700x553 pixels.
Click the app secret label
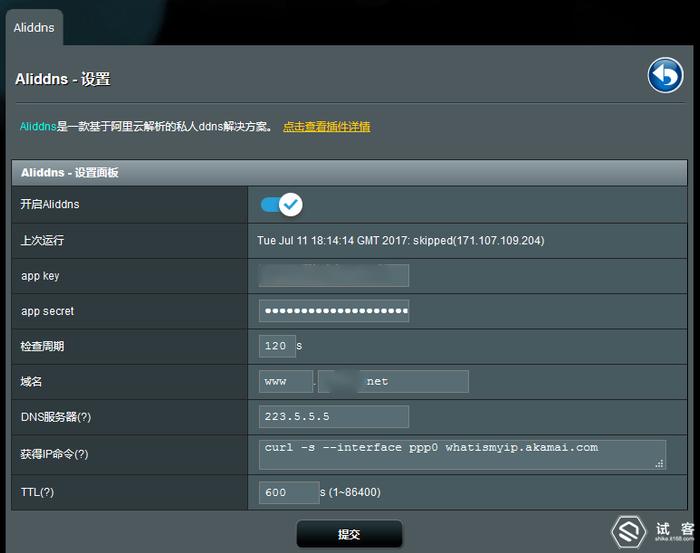tap(47, 311)
